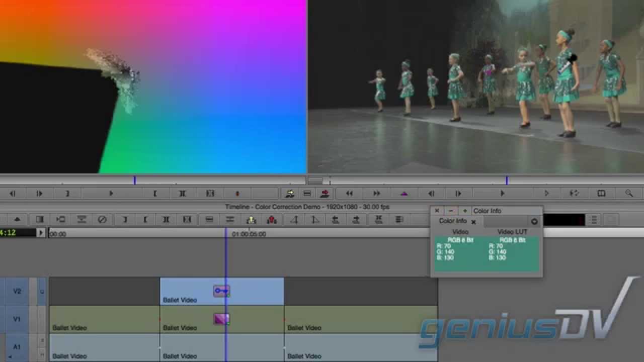Close the Color Info floating window
This screenshot has height=362, width=644.
pos(437,211)
